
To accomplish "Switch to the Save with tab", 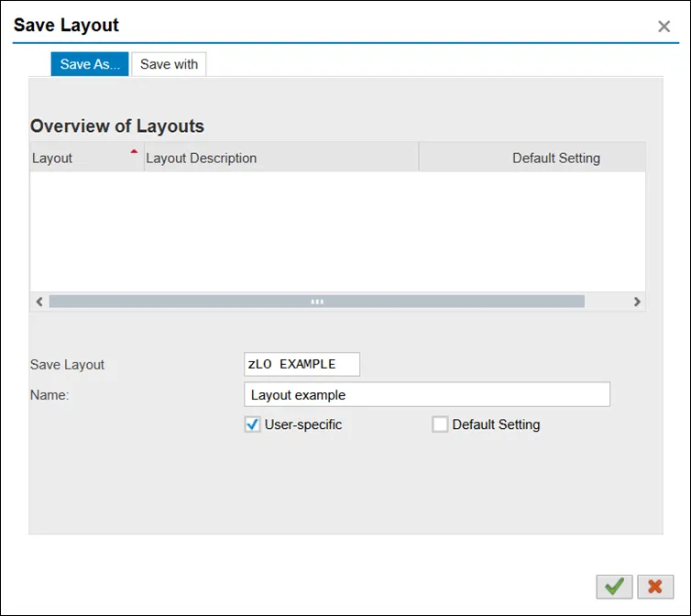I will [x=169, y=64].
